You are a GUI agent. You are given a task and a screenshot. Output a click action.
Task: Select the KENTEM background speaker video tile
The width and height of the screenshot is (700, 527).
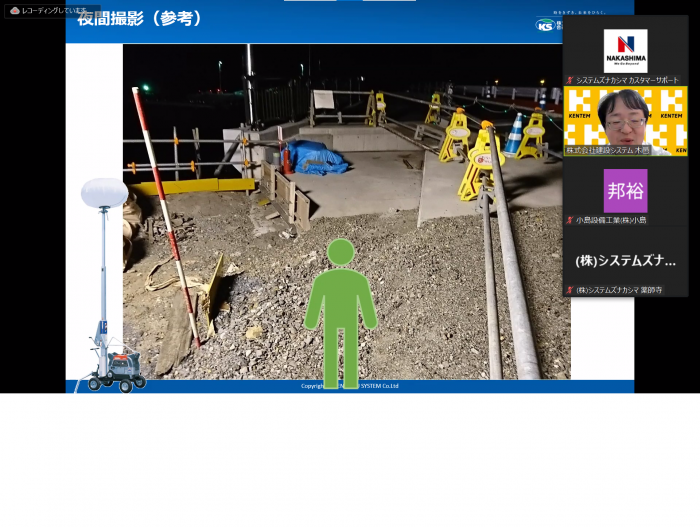[625, 121]
